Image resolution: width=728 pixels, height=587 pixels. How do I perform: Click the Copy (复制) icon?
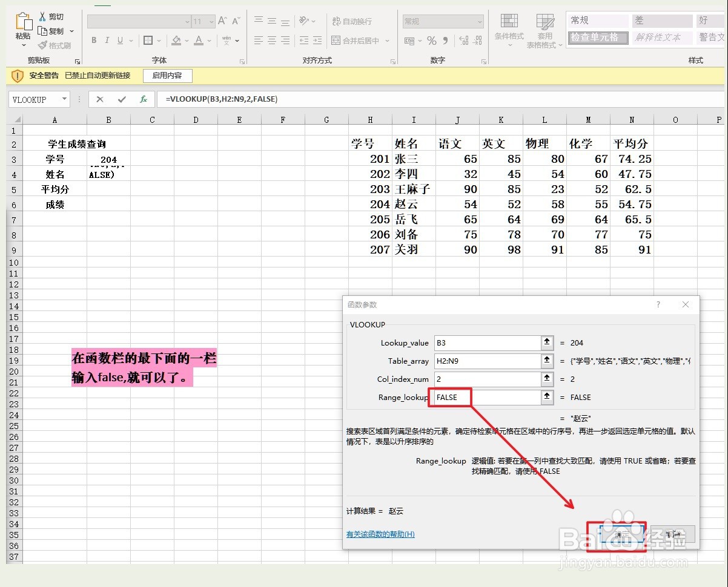(42, 31)
